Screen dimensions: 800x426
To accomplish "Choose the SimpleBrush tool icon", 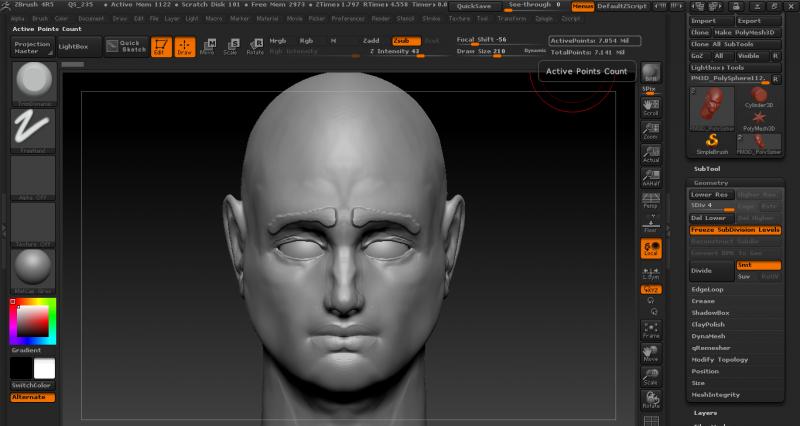I will coord(712,142).
